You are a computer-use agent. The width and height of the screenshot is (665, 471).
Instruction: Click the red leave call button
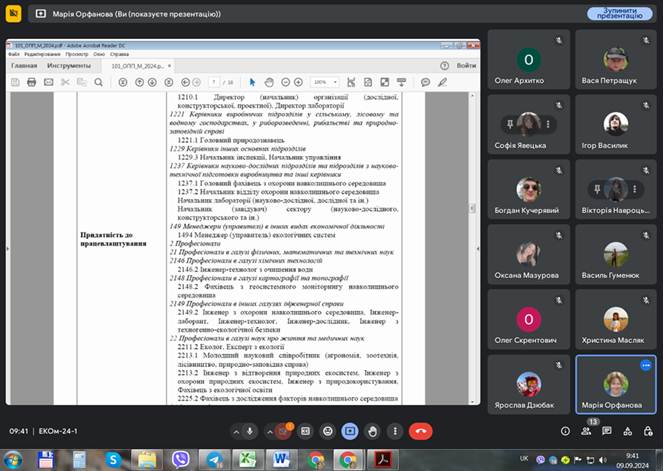tap(421, 431)
